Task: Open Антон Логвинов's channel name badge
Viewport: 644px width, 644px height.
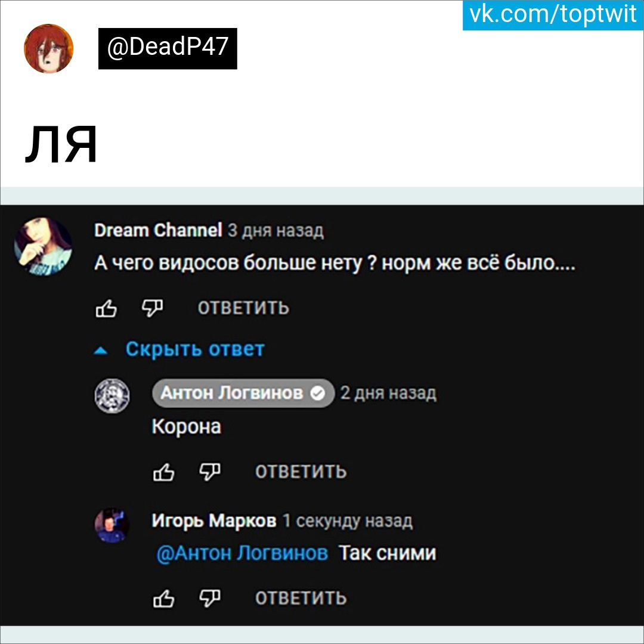Action: tap(243, 394)
